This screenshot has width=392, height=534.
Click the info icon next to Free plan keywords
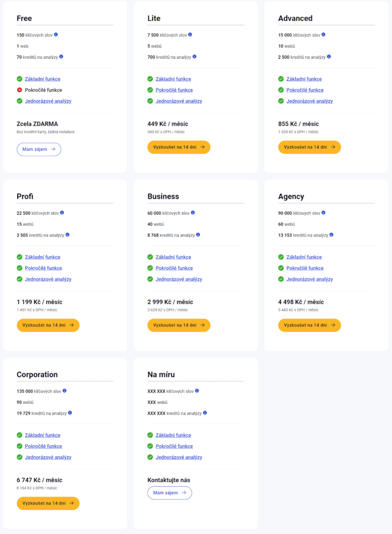(57, 34)
